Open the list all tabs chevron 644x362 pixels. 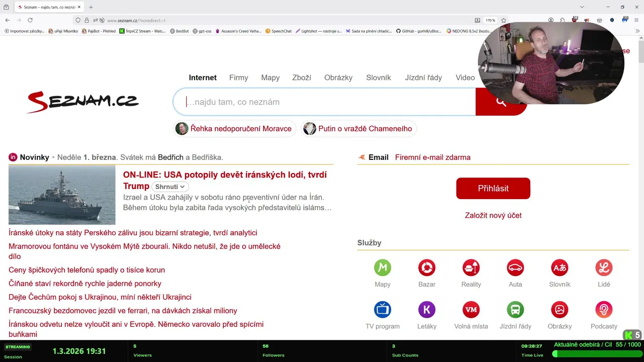(582, 7)
